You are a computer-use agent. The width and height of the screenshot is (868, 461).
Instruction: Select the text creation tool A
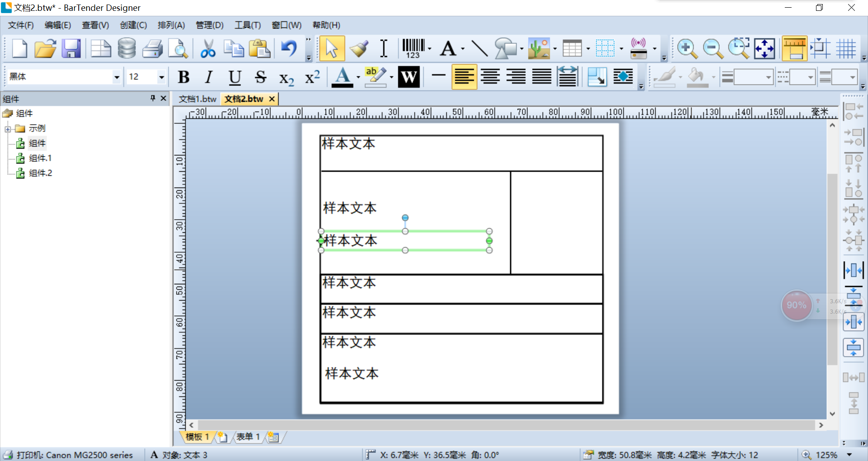pos(448,48)
